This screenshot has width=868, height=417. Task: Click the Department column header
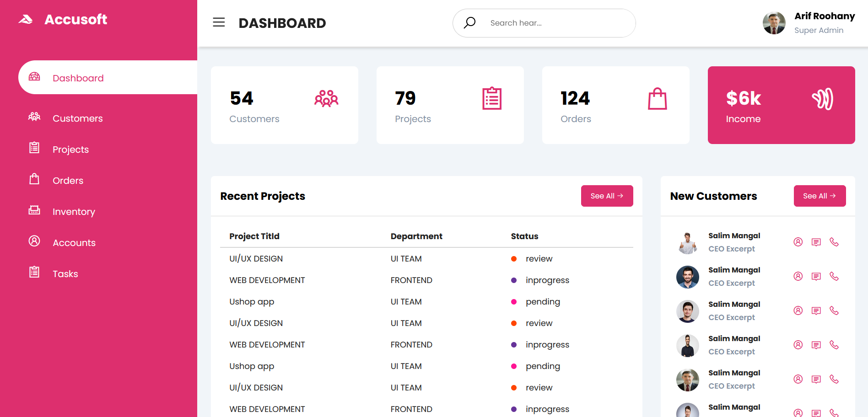click(416, 236)
